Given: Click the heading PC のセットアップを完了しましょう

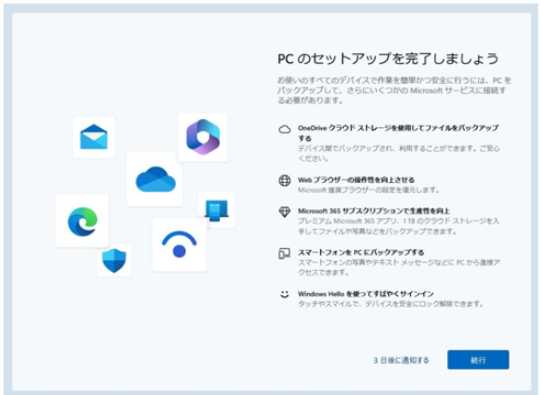Looking at the screenshot, I should pos(388,59).
